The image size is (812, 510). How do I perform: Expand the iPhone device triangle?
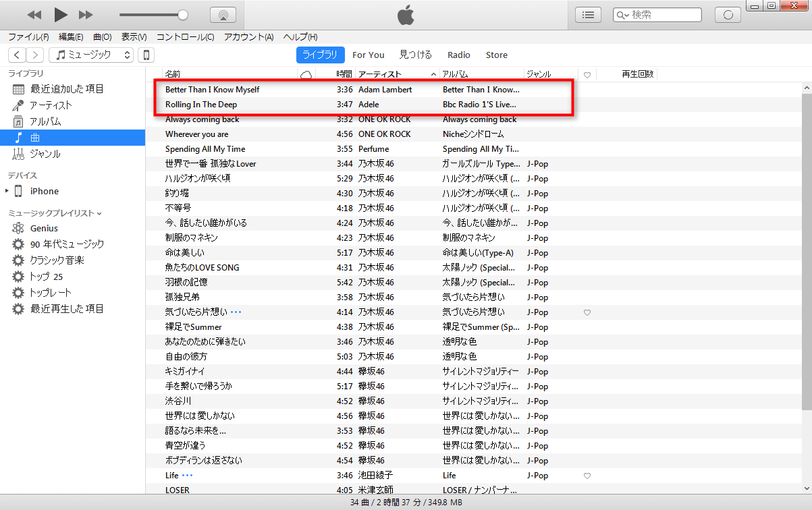(7, 191)
